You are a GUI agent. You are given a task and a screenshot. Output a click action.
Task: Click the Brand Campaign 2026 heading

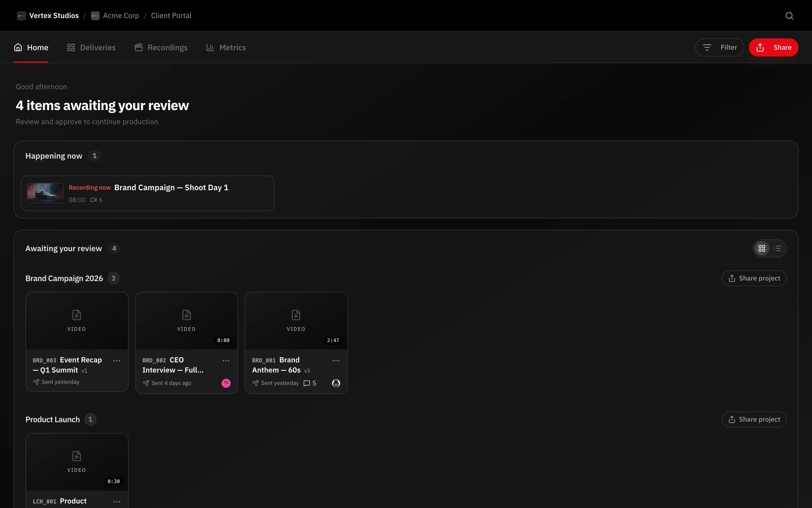point(64,279)
